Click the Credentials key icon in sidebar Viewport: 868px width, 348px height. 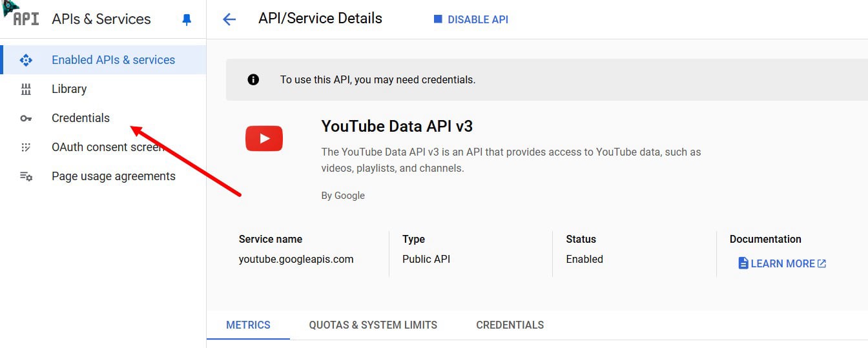(26, 118)
